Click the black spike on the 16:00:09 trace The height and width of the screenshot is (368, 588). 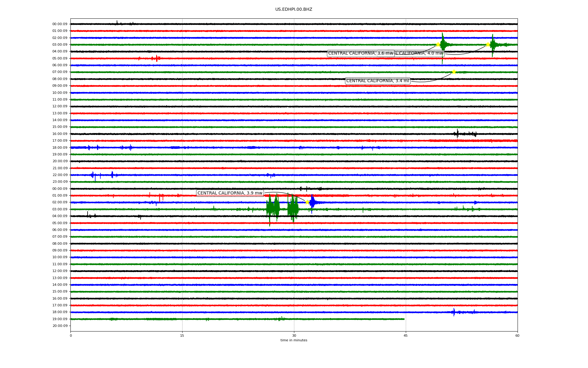(458, 134)
